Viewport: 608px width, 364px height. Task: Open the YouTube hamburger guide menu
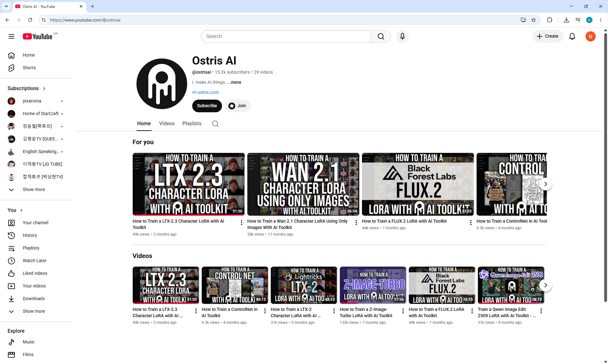coord(11,36)
